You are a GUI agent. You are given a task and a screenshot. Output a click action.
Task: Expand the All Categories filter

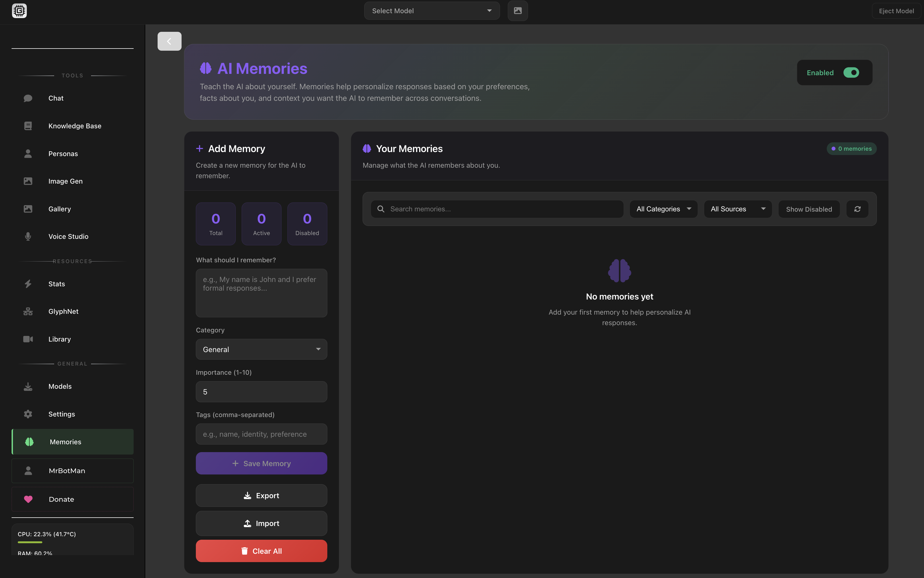tap(663, 209)
